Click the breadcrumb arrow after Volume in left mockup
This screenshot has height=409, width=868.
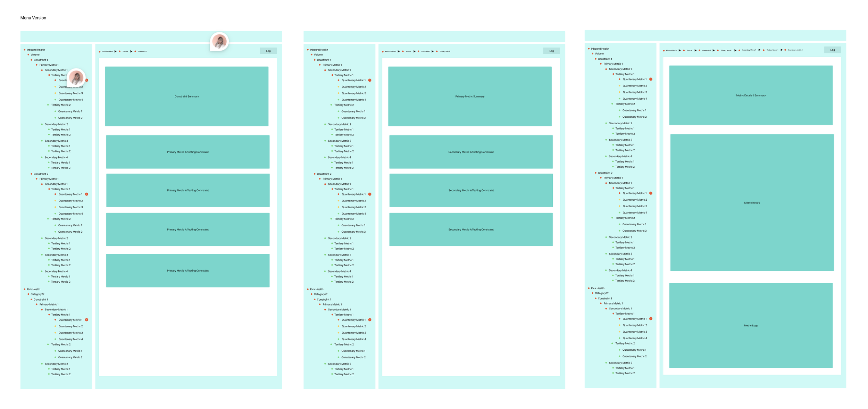131,51
